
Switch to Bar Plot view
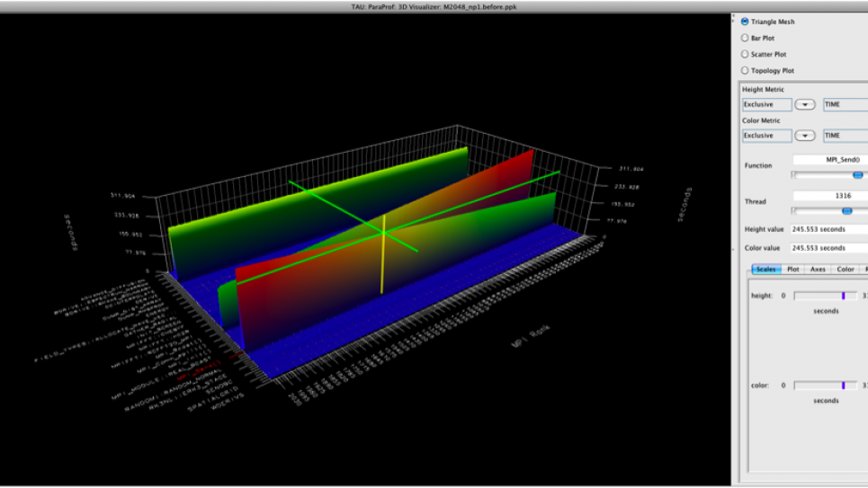click(745, 38)
